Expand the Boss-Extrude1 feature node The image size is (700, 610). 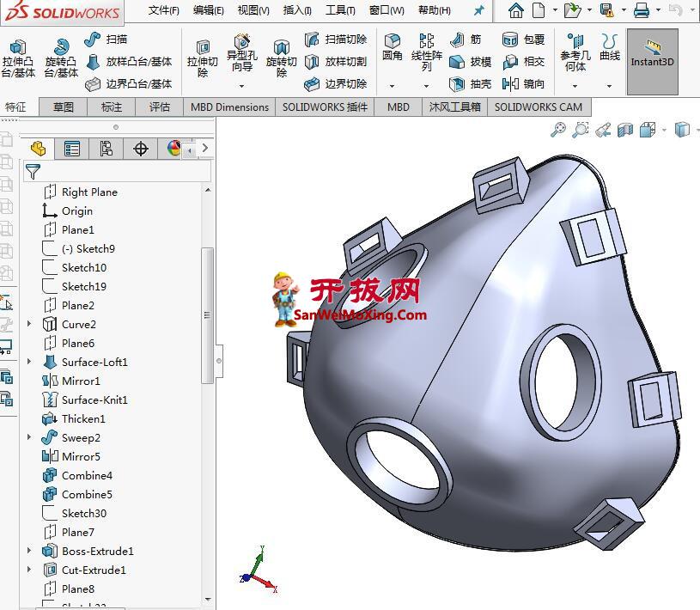click(x=29, y=551)
